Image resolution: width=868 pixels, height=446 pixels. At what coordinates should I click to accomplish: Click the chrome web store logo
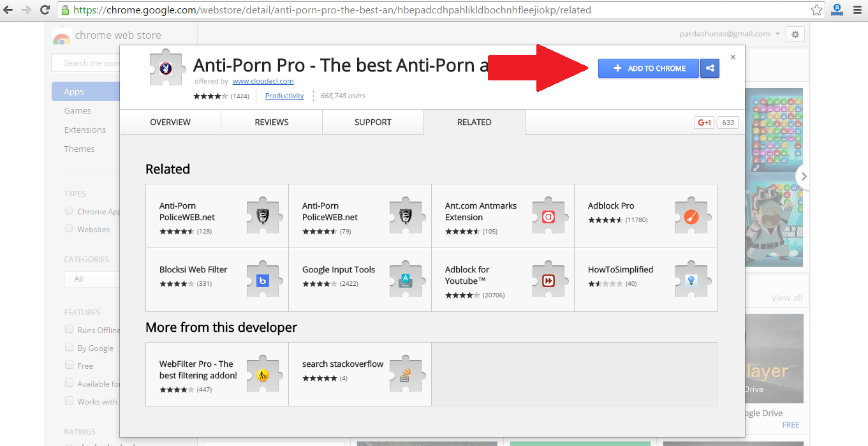62,36
